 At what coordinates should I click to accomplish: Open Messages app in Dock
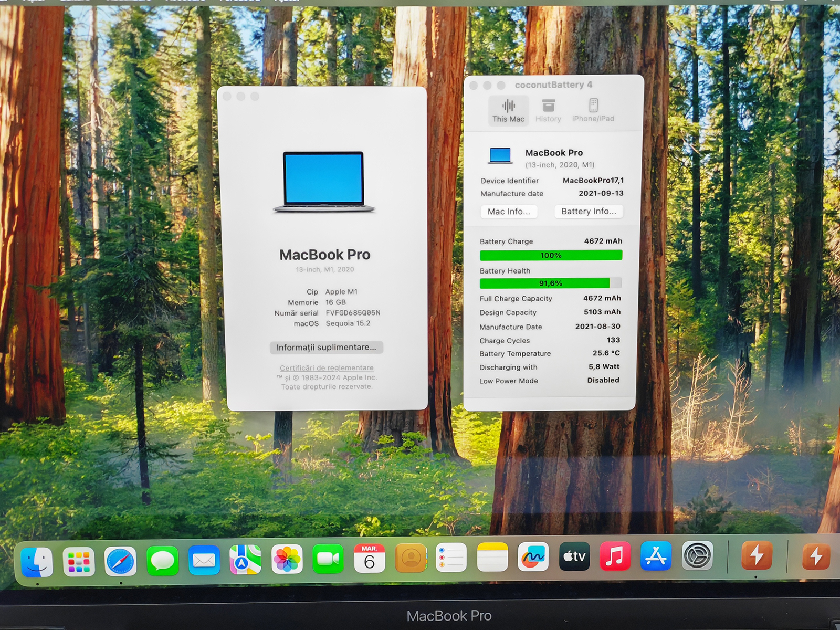pos(162,561)
